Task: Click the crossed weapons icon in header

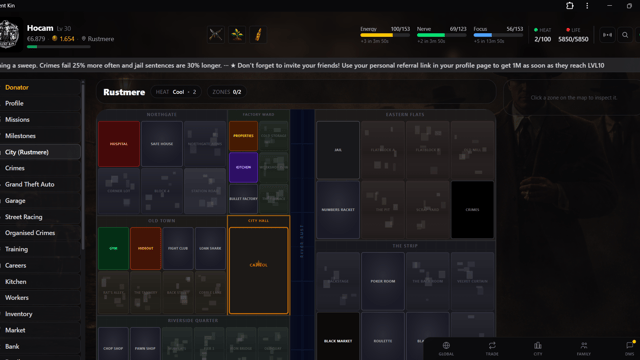Action: 216,35
